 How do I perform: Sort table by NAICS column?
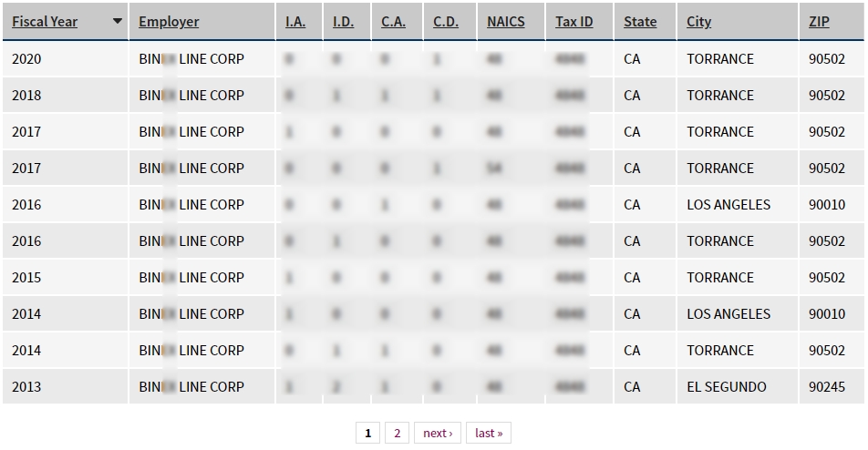click(506, 22)
